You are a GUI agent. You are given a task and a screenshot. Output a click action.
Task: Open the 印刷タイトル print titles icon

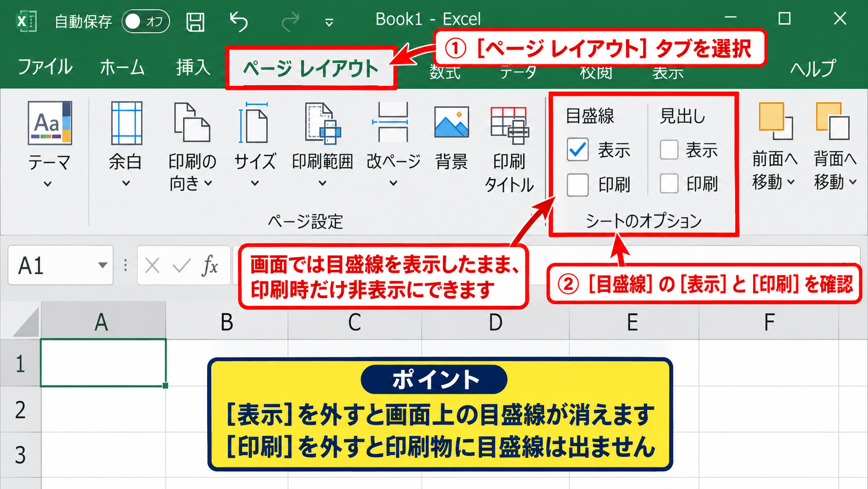click(x=509, y=125)
